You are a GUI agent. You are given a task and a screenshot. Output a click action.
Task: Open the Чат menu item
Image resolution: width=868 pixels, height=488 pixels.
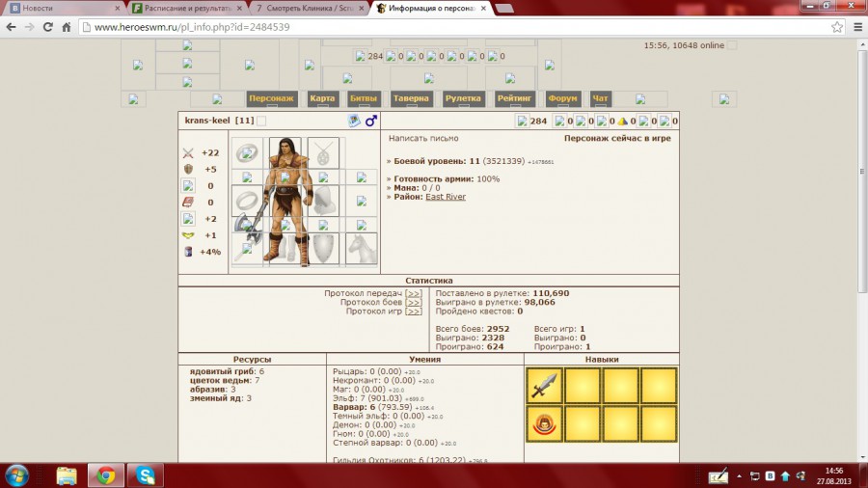point(600,98)
